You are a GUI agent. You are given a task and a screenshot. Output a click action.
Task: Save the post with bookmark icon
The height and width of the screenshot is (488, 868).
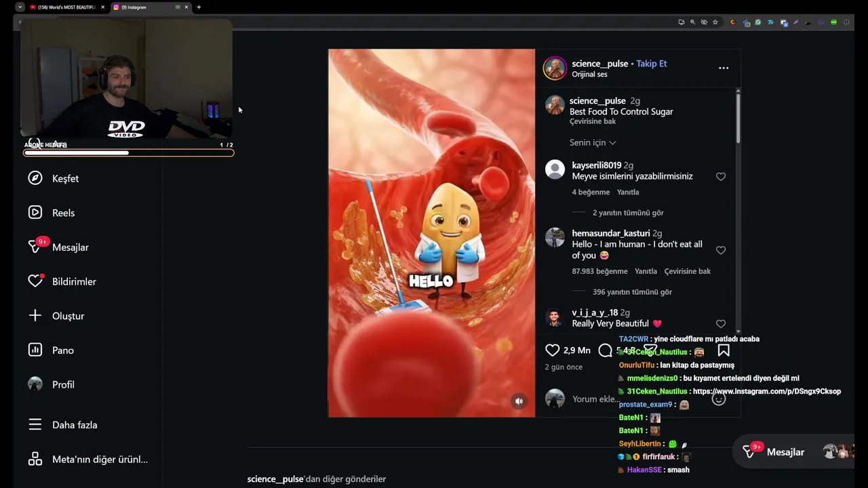tap(724, 350)
